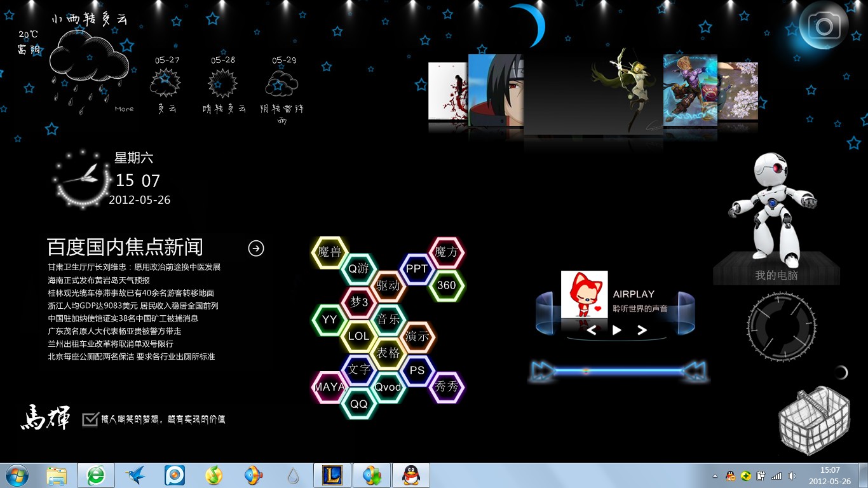Open news headline about 甘肃卫生厅厅长刘维忠
The width and height of the screenshot is (868, 488).
[134, 267]
